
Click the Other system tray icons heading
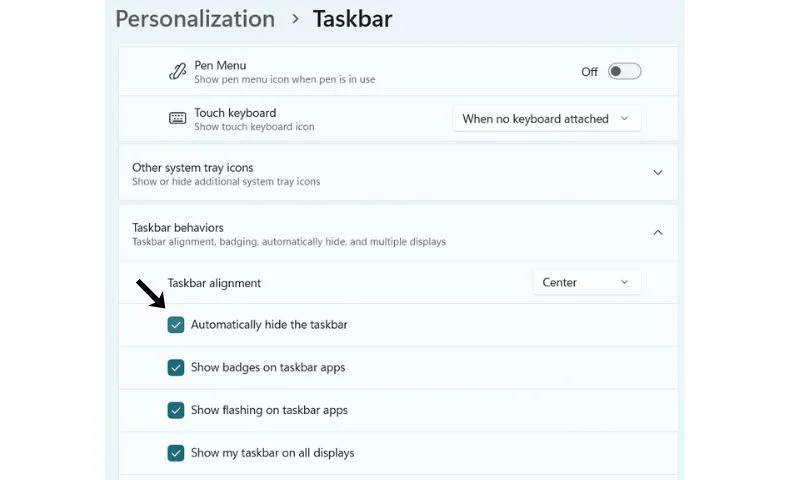tap(193, 168)
